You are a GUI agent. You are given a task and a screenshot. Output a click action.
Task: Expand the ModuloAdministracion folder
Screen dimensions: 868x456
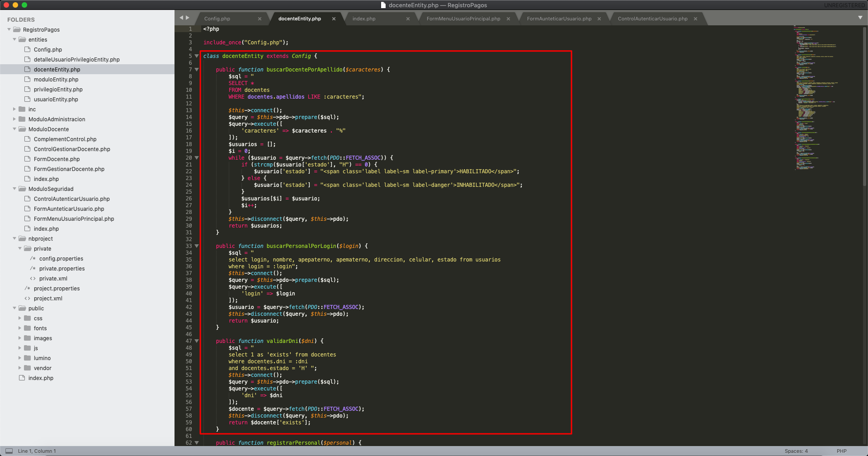click(14, 119)
